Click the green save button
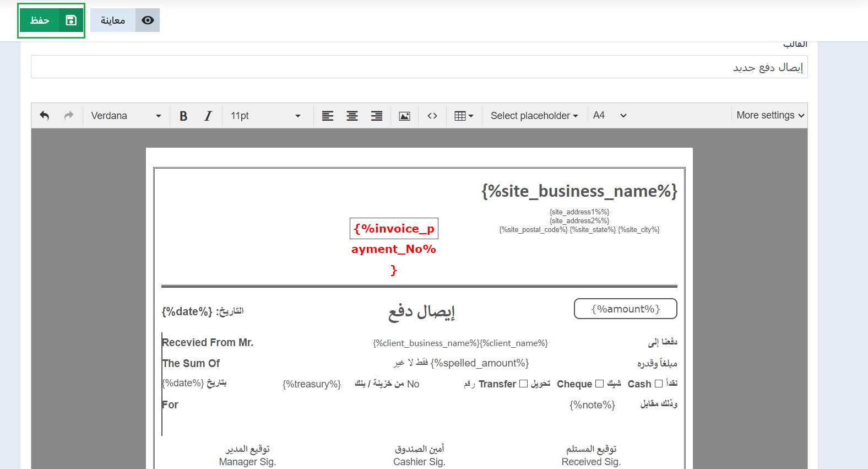868x469 pixels. (51, 20)
